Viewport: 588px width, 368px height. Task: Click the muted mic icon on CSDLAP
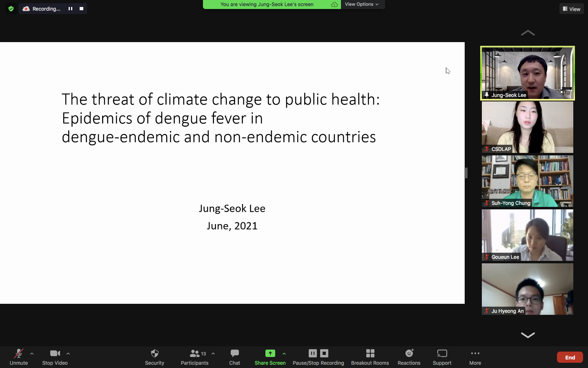487,149
